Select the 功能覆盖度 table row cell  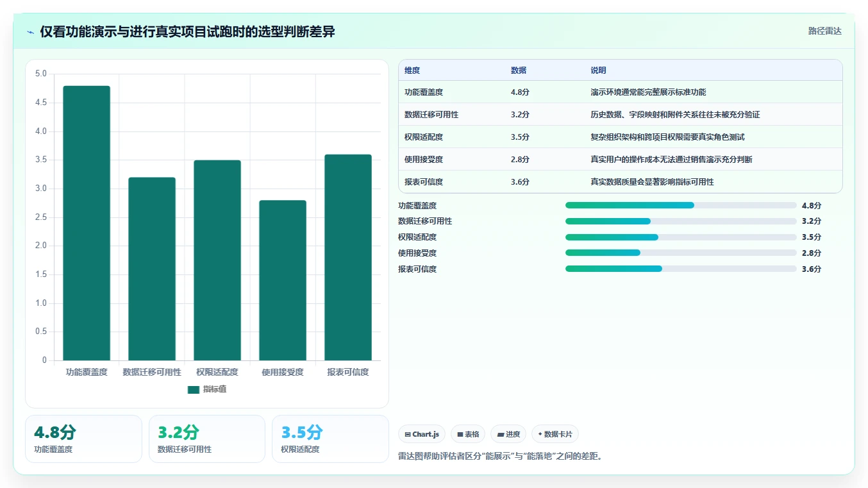[x=424, y=92]
